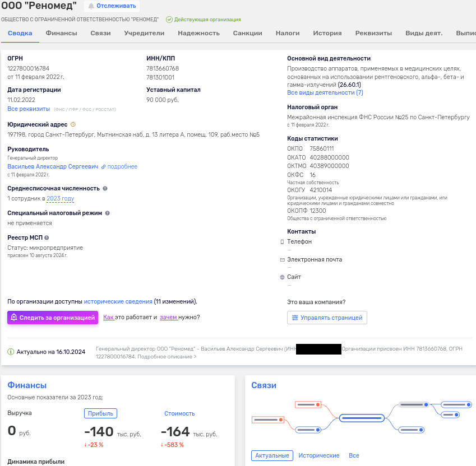Image resolution: width=476 pixels, height=466 pixels.
Task: Expand the 2023 году employee year selector
Action: [x=61, y=199]
